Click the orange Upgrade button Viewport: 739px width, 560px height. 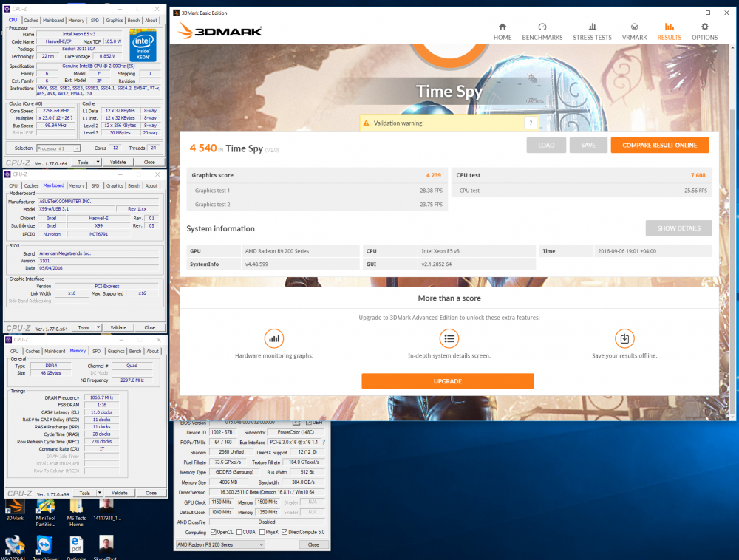[x=447, y=381]
